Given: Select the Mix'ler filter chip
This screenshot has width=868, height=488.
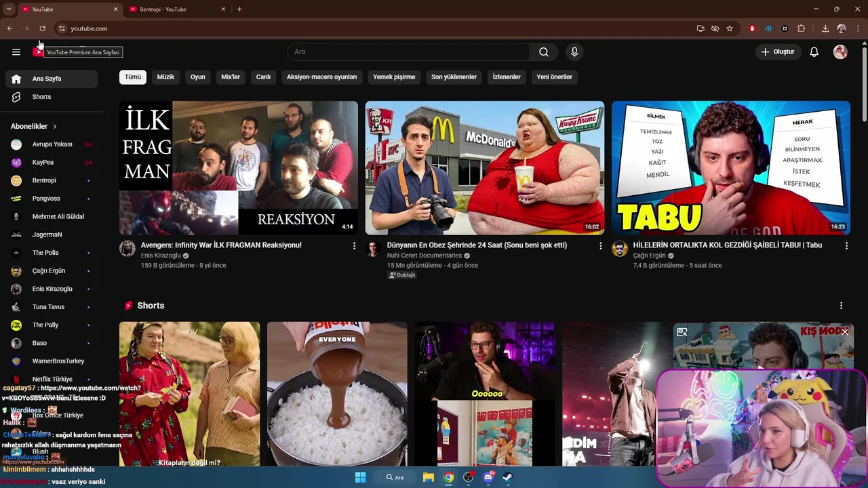Looking at the screenshot, I should (x=231, y=77).
